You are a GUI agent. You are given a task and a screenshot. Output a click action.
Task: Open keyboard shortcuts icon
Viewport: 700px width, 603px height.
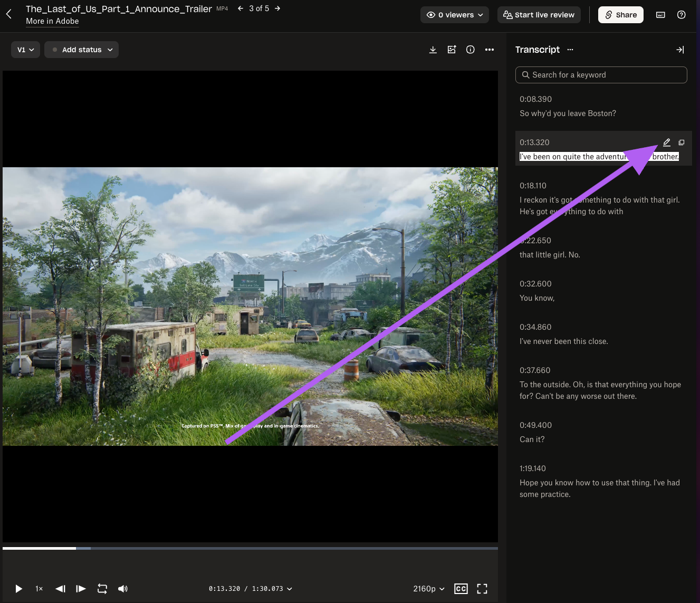660,15
